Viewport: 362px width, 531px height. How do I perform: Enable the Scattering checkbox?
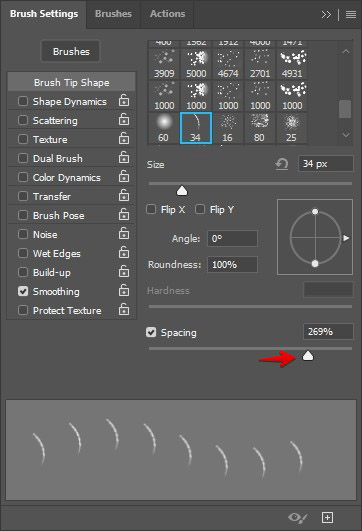pyautogui.click(x=23, y=120)
